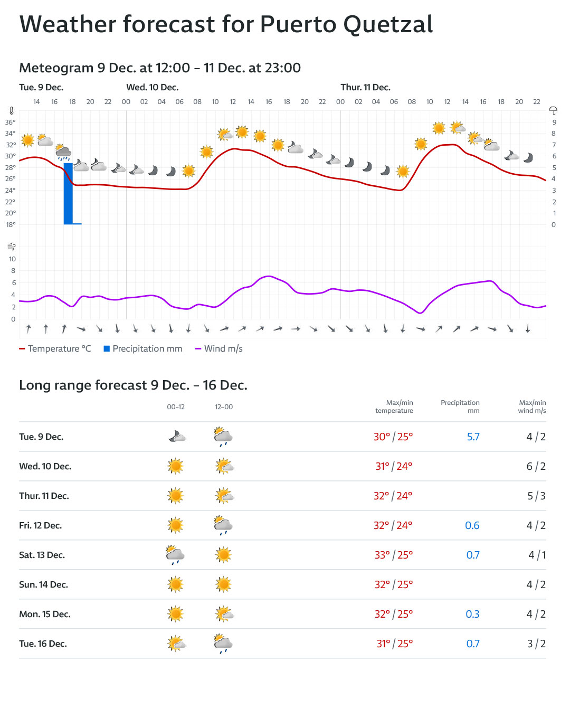Click the blue precipitation bar in the chart
The width and height of the screenshot is (570, 728).
tap(68, 193)
